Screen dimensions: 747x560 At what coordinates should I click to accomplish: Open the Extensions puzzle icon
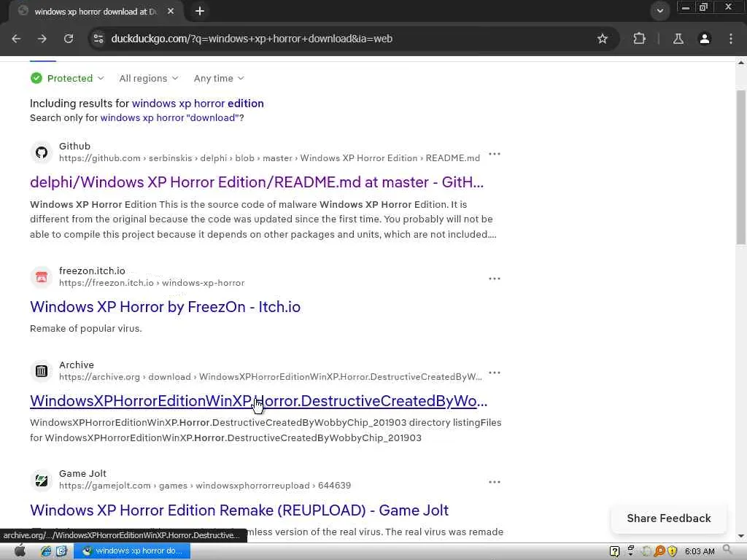(639, 39)
